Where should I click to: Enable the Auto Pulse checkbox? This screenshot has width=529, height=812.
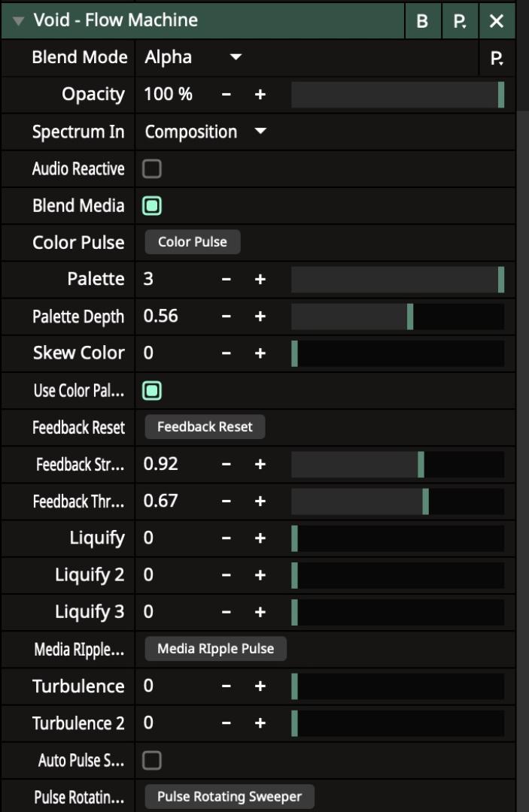pyautogui.click(x=152, y=761)
